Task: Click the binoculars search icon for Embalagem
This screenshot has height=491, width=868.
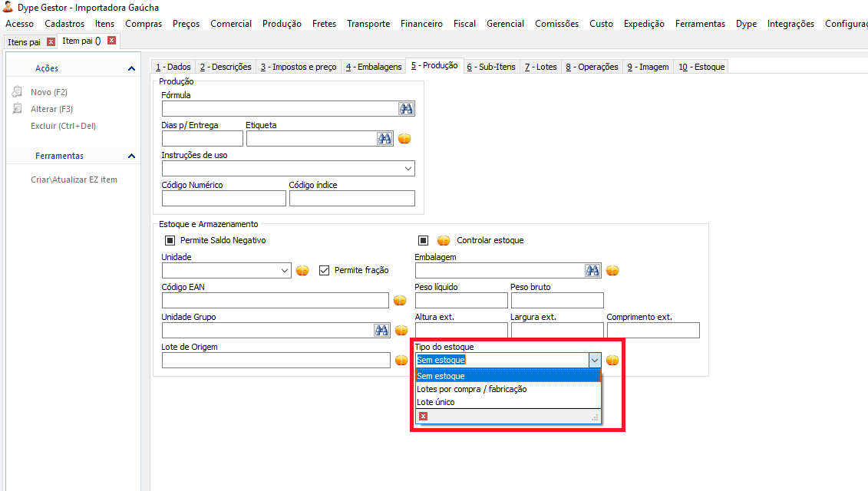Action: coord(592,270)
